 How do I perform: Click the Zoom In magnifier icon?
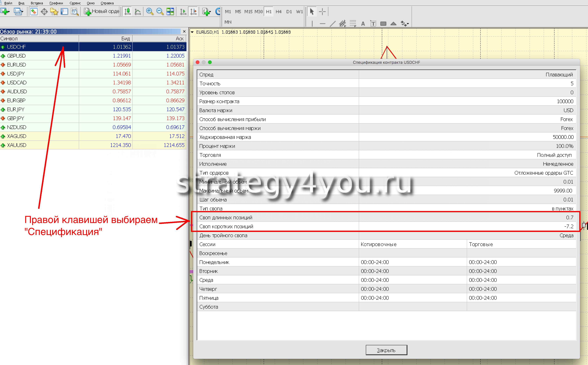coord(150,11)
